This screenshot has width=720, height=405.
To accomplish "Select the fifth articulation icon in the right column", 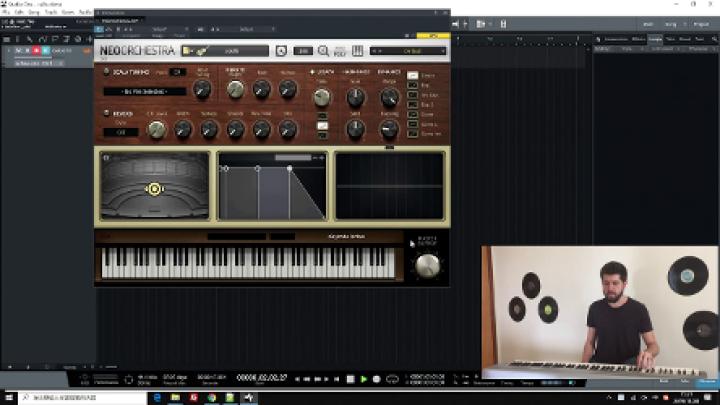I will tap(412, 114).
